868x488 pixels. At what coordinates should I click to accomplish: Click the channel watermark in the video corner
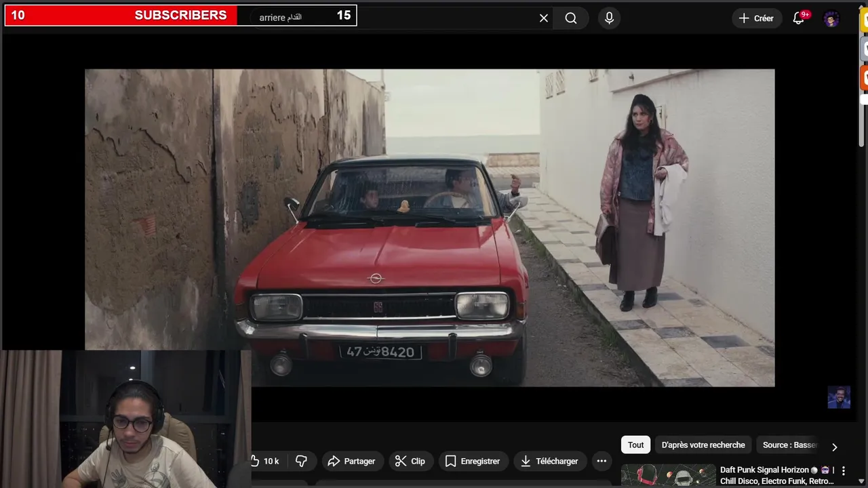839,397
